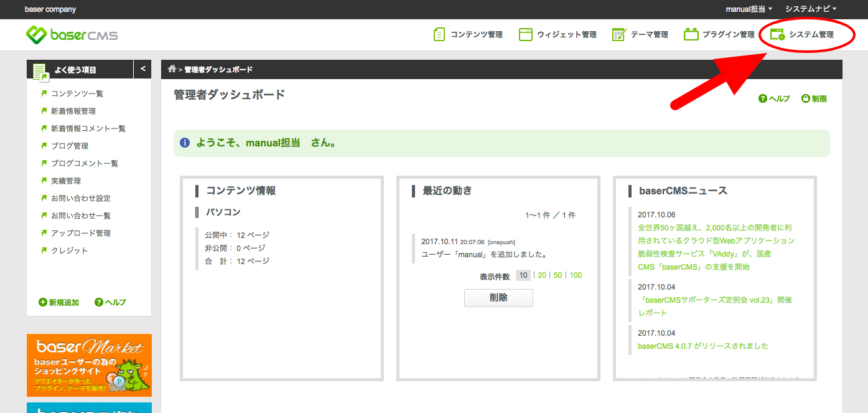Click the green ヘルプ icon at top right
868x413 pixels.
tap(763, 98)
